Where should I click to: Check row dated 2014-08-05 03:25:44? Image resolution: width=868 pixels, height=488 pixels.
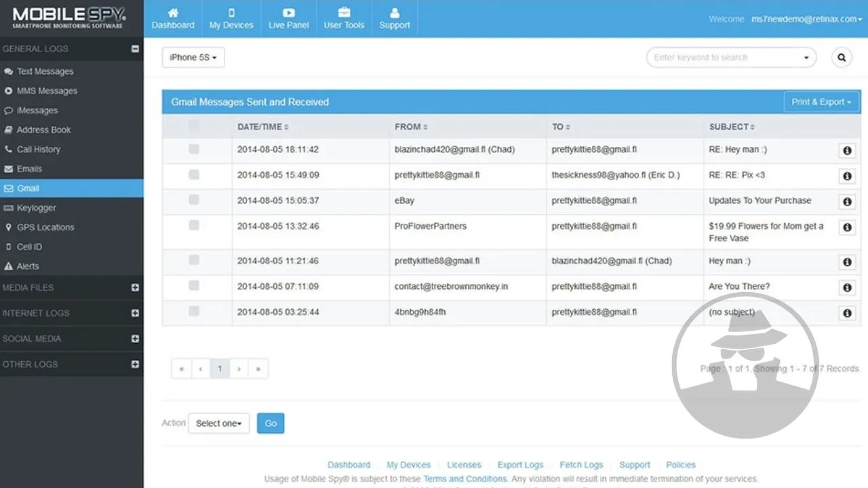tap(194, 311)
